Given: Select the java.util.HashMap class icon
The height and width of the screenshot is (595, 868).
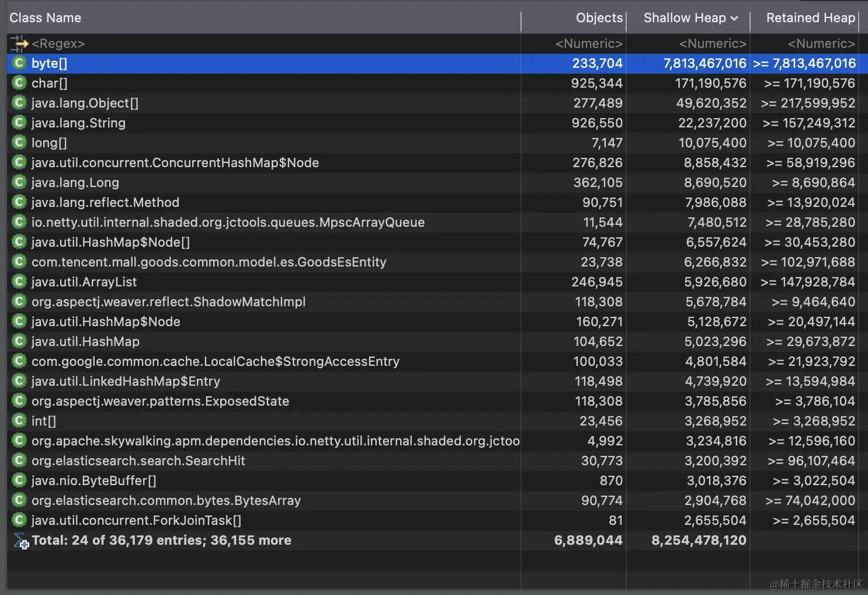Looking at the screenshot, I should tap(19, 341).
